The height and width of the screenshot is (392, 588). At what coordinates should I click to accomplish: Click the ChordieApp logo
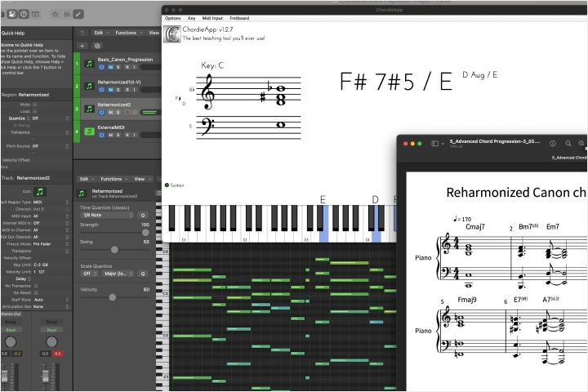(172, 34)
